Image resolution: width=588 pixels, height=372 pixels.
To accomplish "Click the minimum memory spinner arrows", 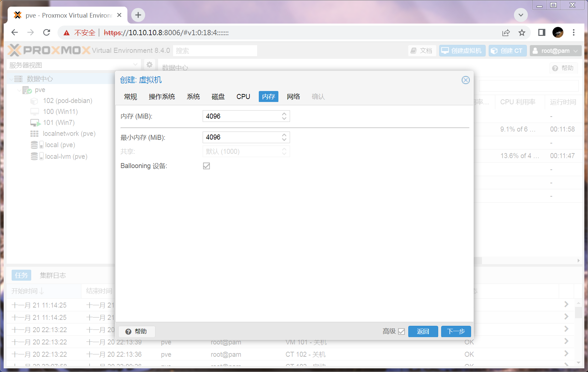I will pos(284,137).
